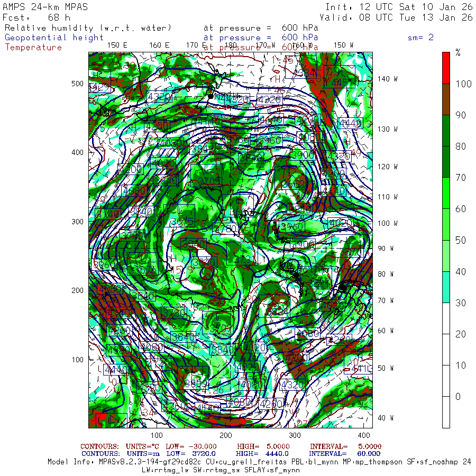Viewport: 476px width, 476px height.
Task: Click the '500' tick on left axis
Action: (78, 84)
